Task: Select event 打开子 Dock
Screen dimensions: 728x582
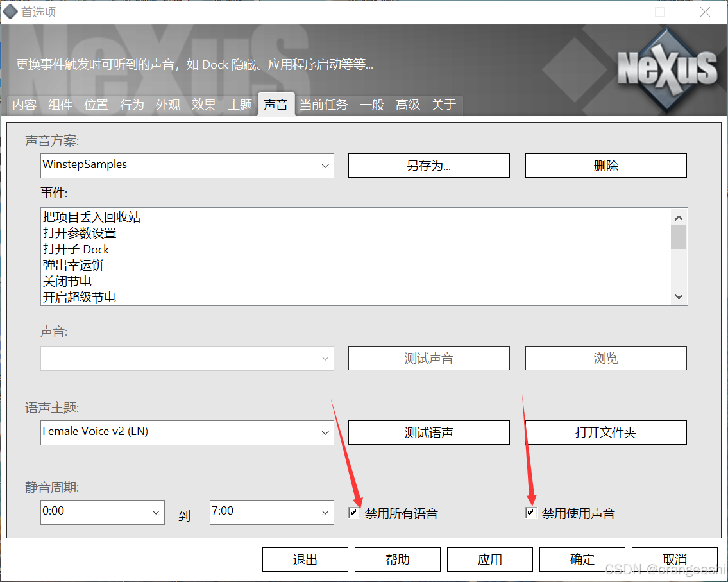Action: [x=76, y=249]
